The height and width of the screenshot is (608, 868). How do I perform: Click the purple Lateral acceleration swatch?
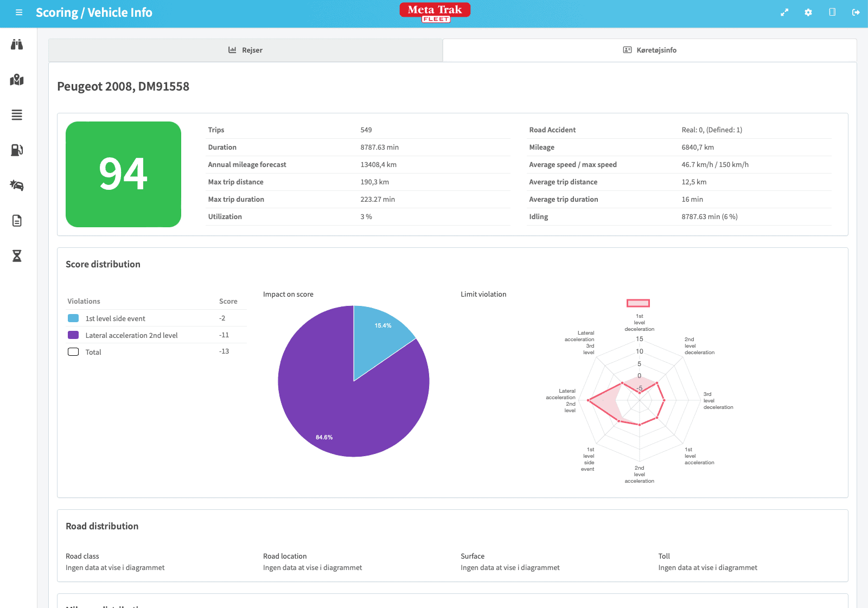click(x=73, y=335)
